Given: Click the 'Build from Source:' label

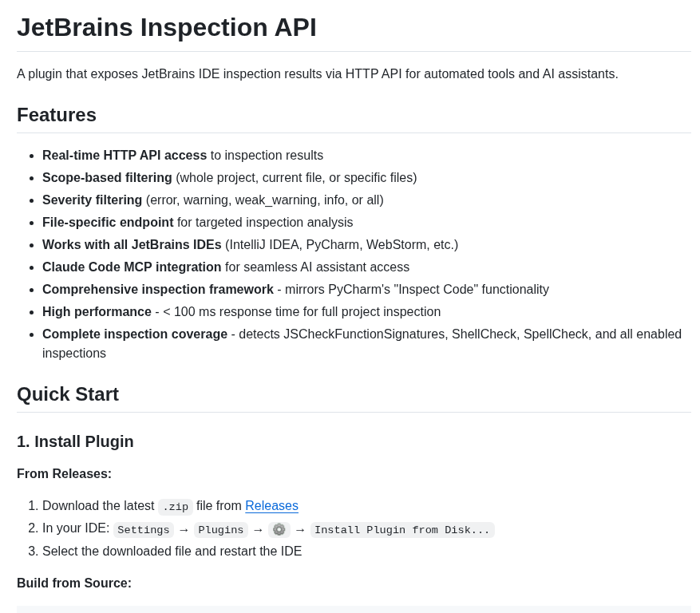Looking at the screenshot, I should (74, 583).
